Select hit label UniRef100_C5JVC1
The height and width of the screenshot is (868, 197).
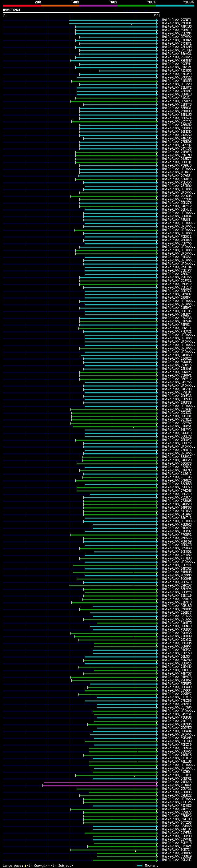point(176,281)
